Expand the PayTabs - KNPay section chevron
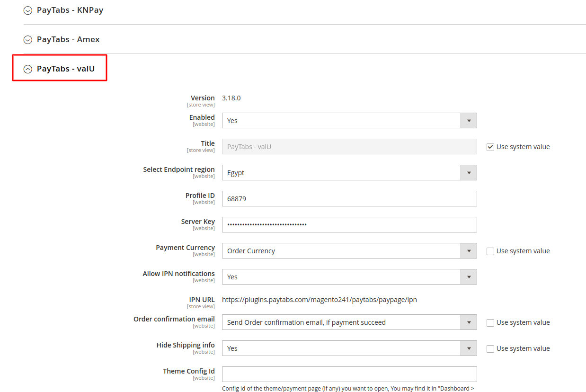 pos(28,10)
